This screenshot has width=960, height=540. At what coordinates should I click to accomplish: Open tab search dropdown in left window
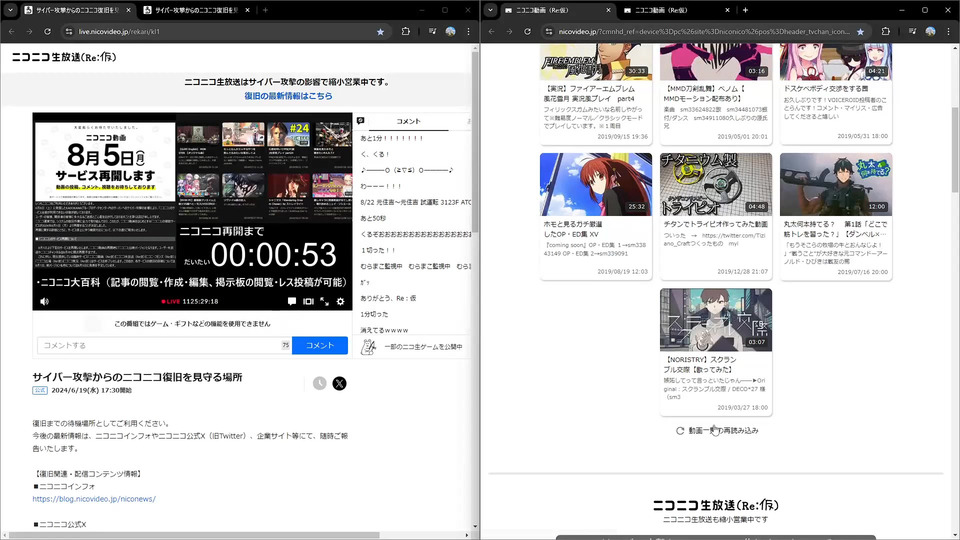point(10,10)
